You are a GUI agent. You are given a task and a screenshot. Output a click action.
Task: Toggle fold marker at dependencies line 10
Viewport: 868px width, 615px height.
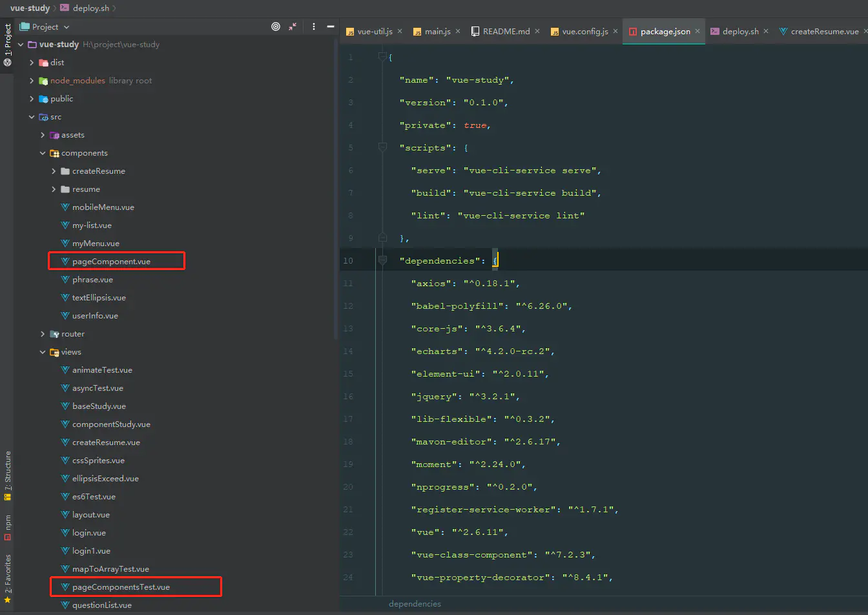pyautogui.click(x=382, y=260)
